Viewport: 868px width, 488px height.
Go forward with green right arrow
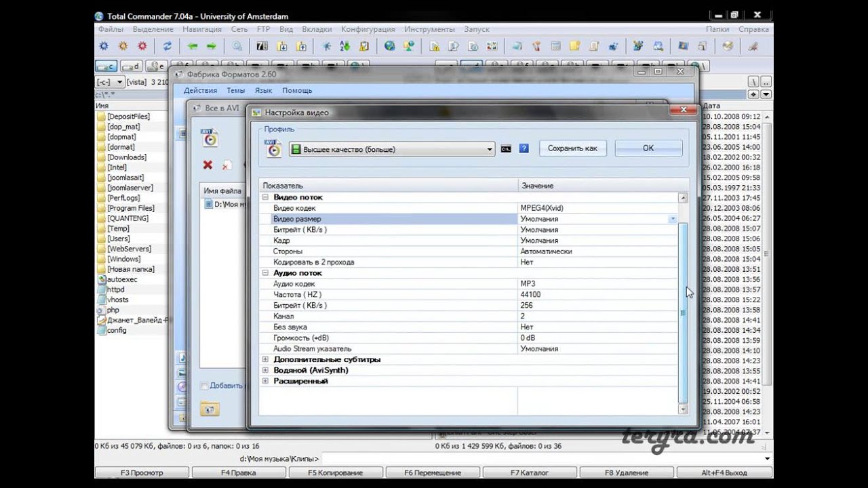211,46
